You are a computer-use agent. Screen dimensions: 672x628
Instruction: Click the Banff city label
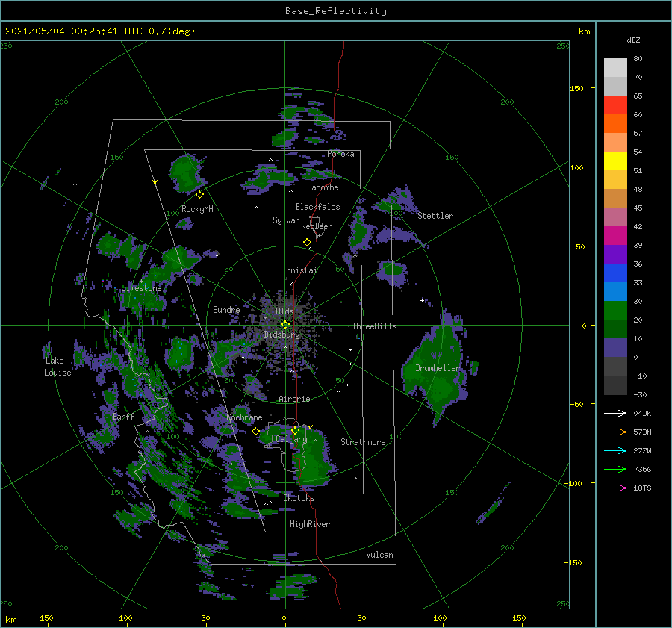[x=123, y=417]
